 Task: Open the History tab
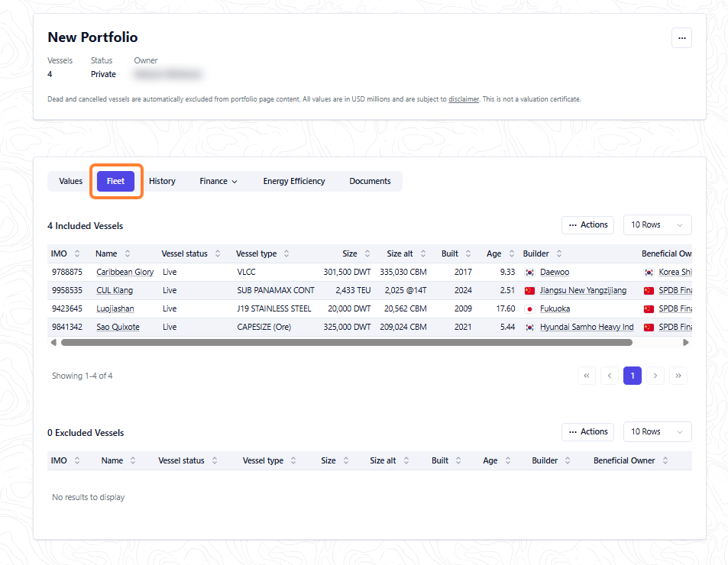click(162, 182)
